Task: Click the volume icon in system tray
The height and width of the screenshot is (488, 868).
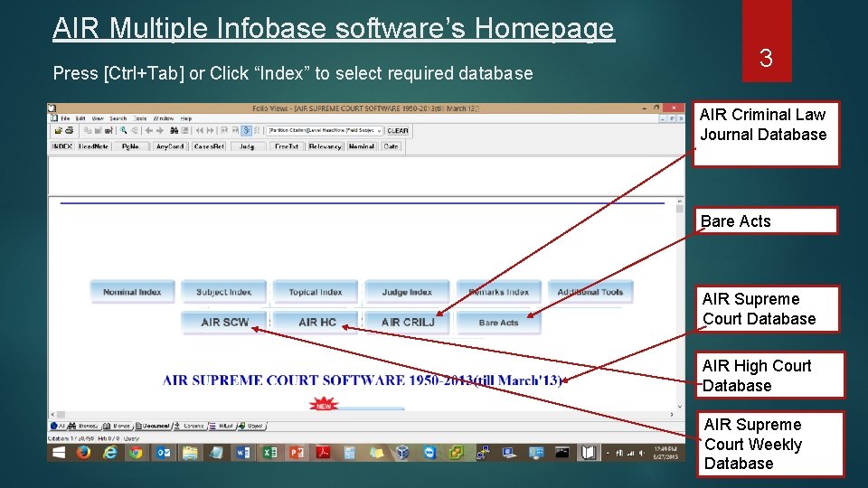Action: pyautogui.click(x=642, y=453)
